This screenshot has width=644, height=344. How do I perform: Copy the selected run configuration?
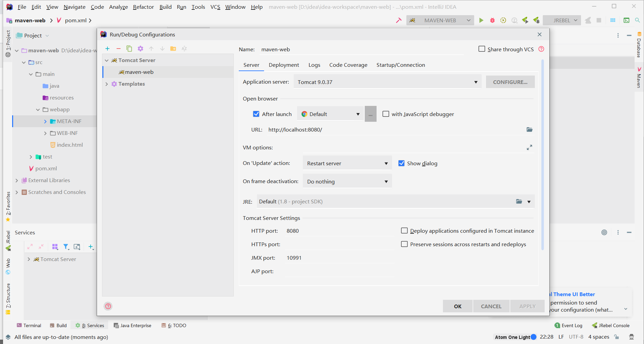click(x=129, y=49)
